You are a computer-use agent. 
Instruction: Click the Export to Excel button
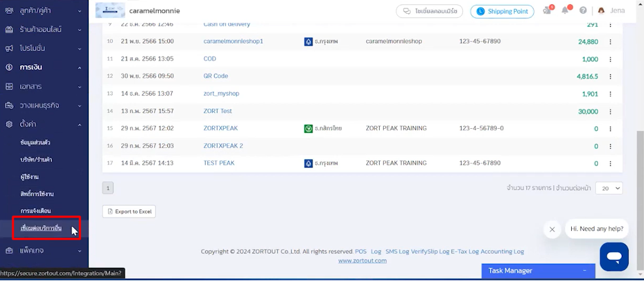pos(129,211)
